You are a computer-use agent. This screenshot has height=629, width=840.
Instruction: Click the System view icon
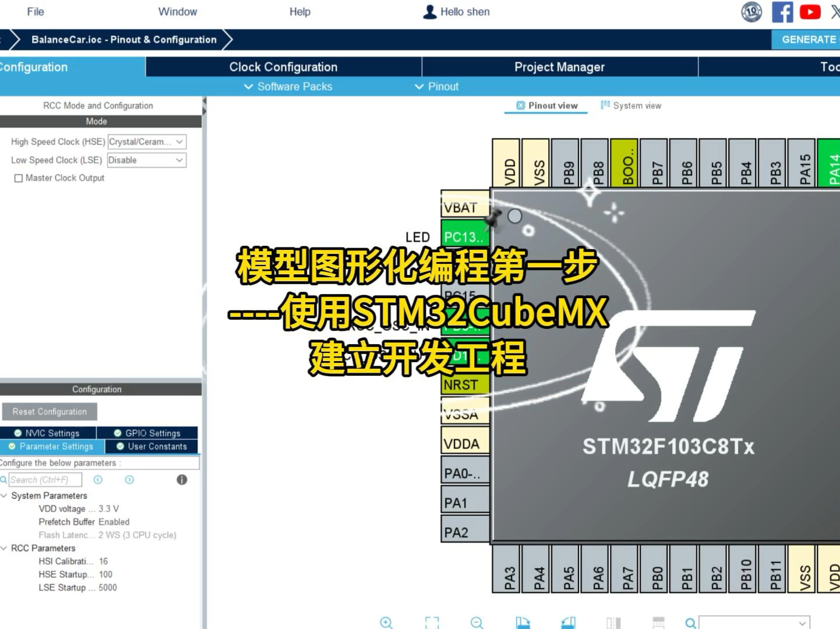coord(606,105)
